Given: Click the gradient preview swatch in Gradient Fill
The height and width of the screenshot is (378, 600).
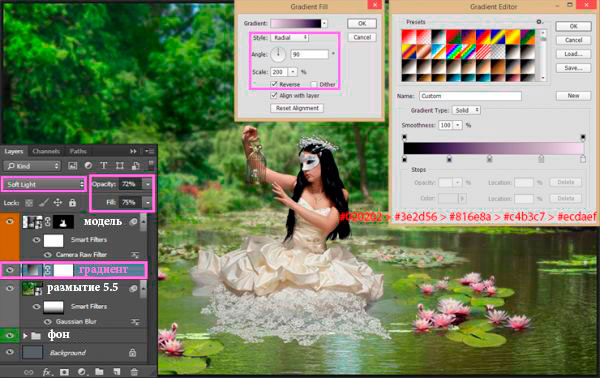Looking at the screenshot, I should [x=296, y=23].
